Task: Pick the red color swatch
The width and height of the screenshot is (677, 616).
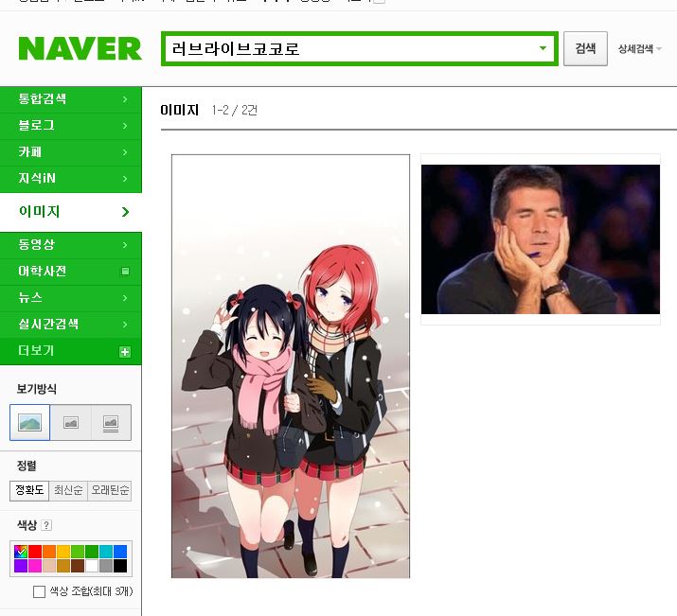Action: point(35,552)
